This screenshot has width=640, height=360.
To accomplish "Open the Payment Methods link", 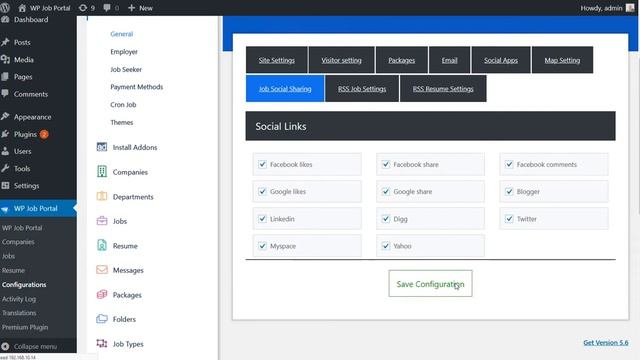I will [137, 87].
